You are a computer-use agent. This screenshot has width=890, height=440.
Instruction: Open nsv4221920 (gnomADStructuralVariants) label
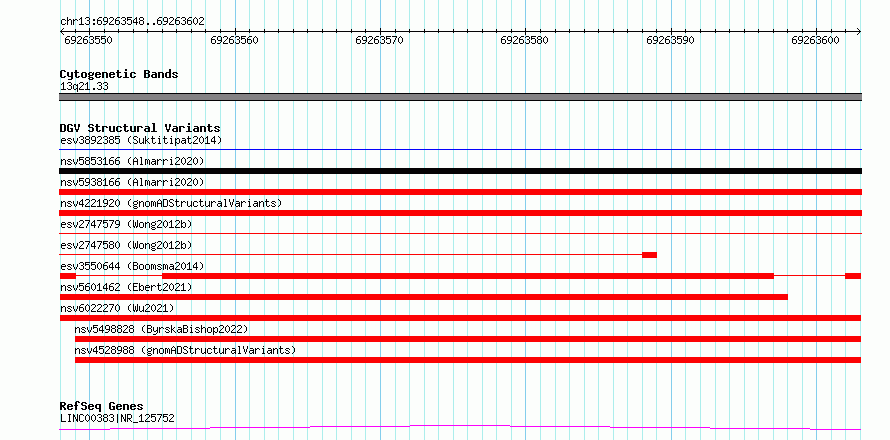(171, 203)
